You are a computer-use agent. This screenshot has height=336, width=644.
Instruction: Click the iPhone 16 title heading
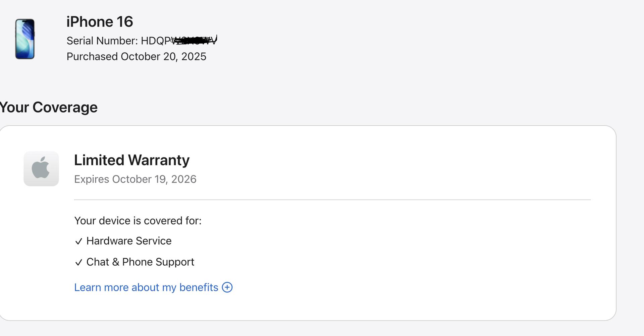pyautogui.click(x=100, y=22)
